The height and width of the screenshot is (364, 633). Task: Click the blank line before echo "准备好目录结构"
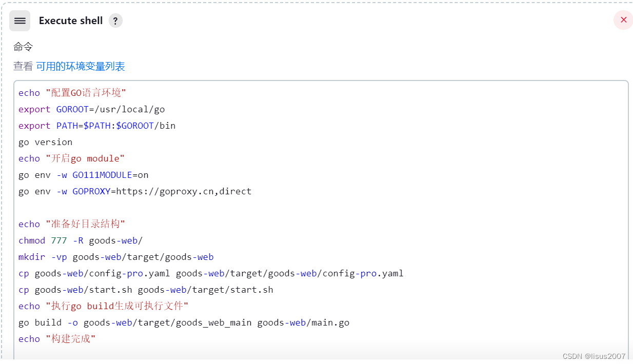(x=321, y=208)
